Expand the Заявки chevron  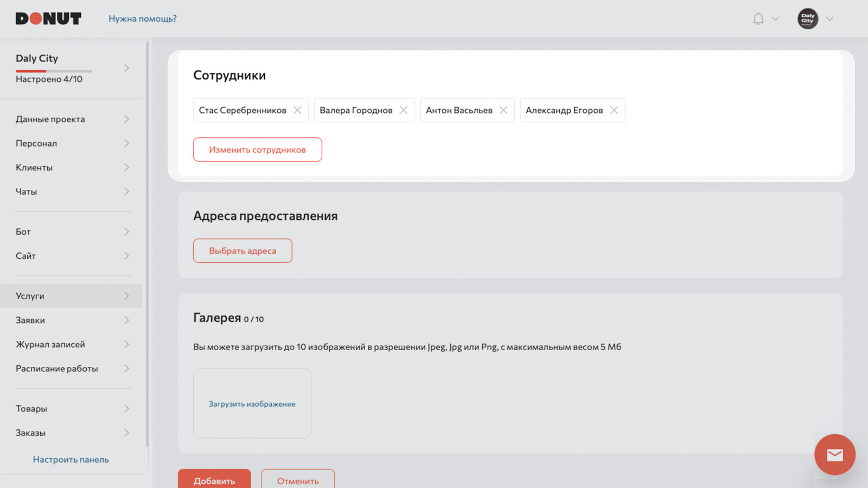pyautogui.click(x=126, y=320)
